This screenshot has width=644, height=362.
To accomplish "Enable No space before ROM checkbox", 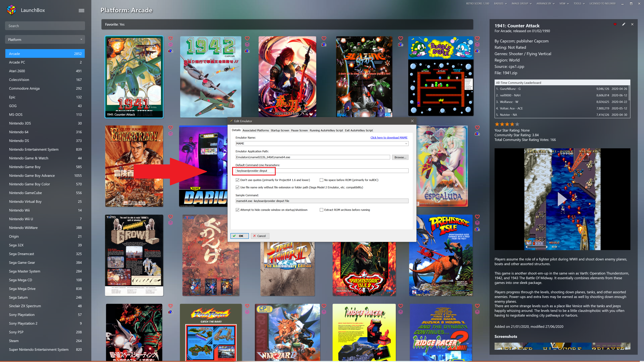I will (x=321, y=180).
